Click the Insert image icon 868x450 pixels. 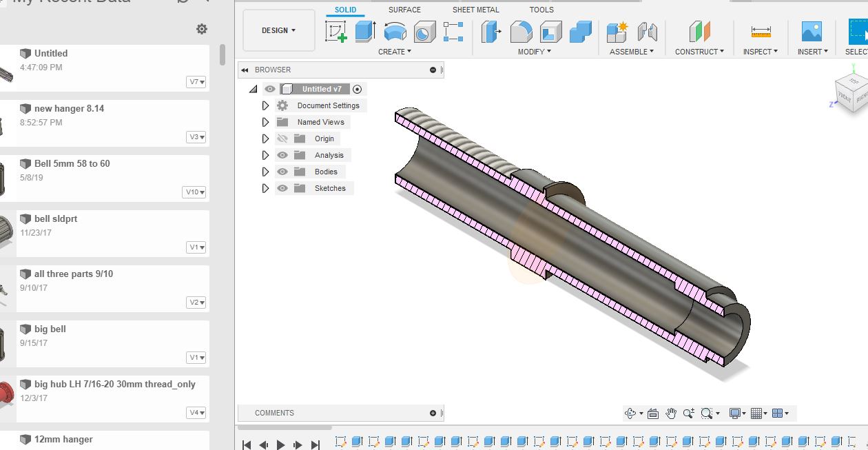812,32
